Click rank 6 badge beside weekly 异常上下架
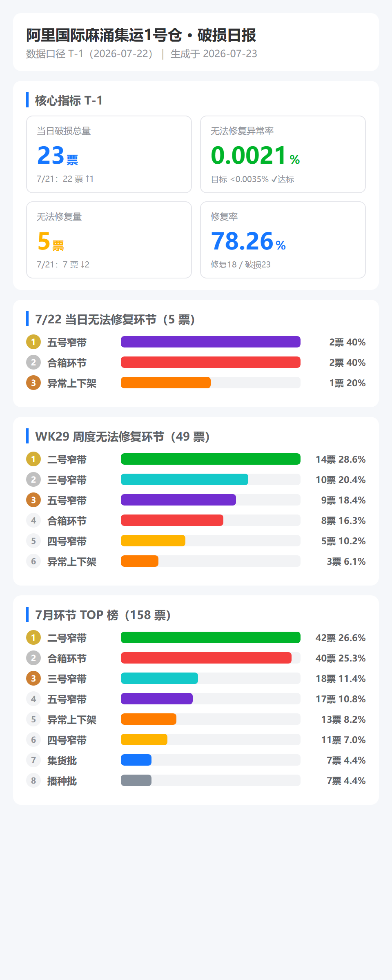The image size is (392, 980). click(33, 561)
